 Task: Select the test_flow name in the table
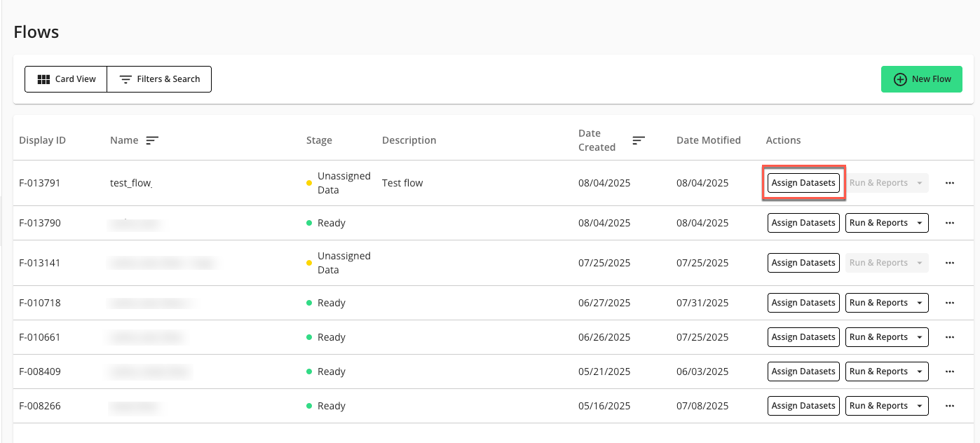click(x=130, y=183)
